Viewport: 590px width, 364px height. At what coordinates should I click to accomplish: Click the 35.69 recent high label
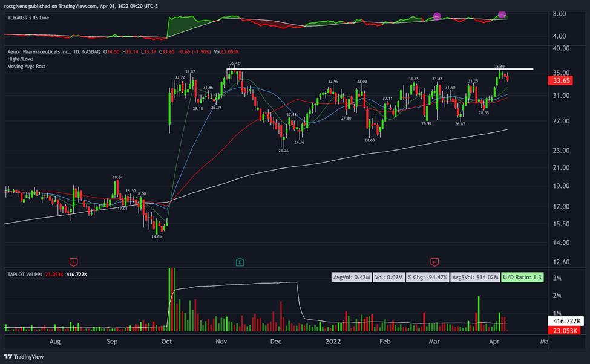pyautogui.click(x=499, y=67)
